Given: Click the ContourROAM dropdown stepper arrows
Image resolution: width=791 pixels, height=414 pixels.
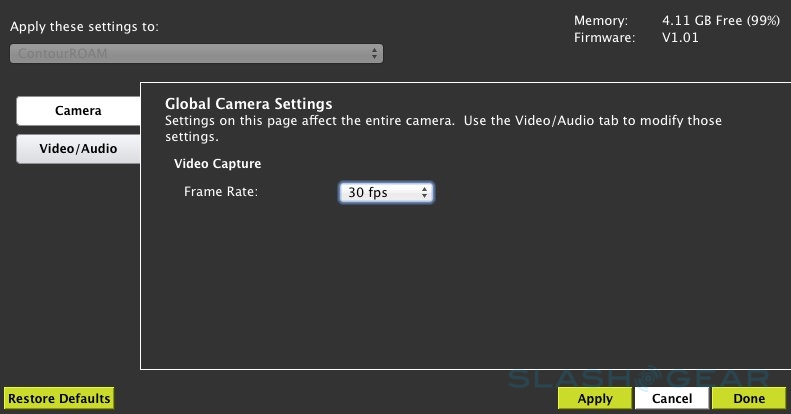Looking at the screenshot, I should [375, 52].
